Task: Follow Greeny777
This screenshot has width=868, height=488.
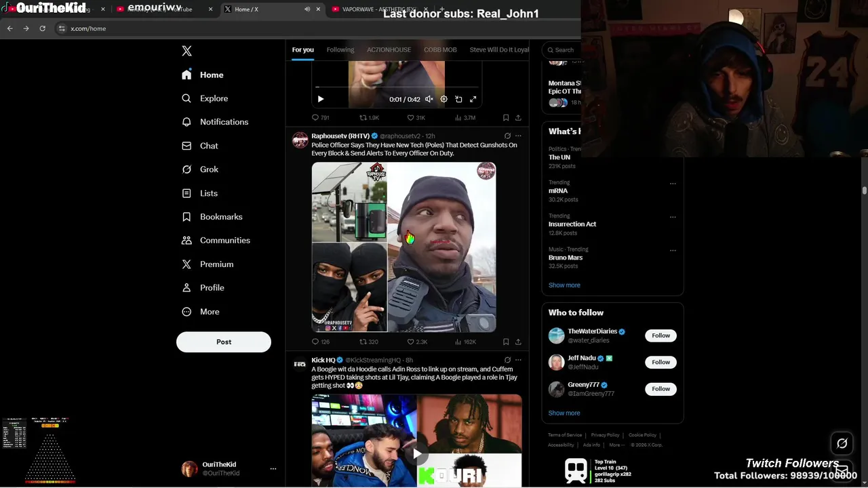Action: (660, 388)
